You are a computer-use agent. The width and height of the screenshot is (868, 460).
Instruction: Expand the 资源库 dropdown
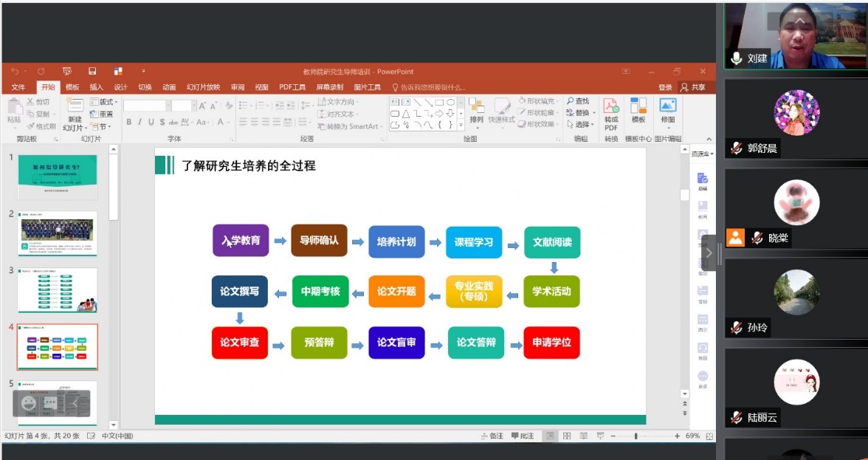coord(702,154)
